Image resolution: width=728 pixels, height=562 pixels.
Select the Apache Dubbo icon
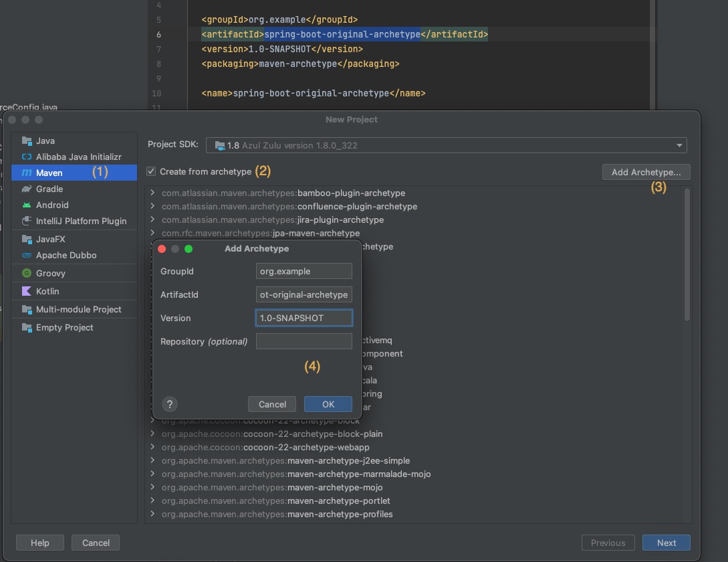(27, 255)
